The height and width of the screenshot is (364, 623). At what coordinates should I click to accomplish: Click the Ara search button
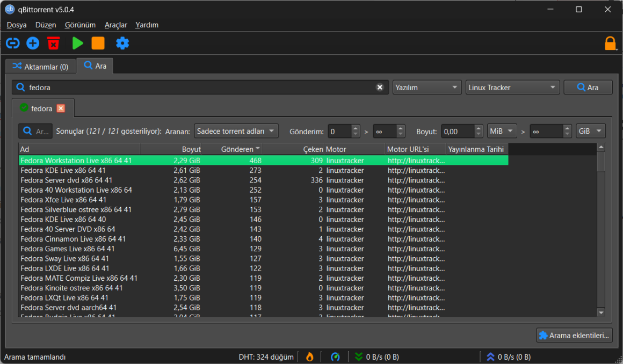[x=588, y=88]
